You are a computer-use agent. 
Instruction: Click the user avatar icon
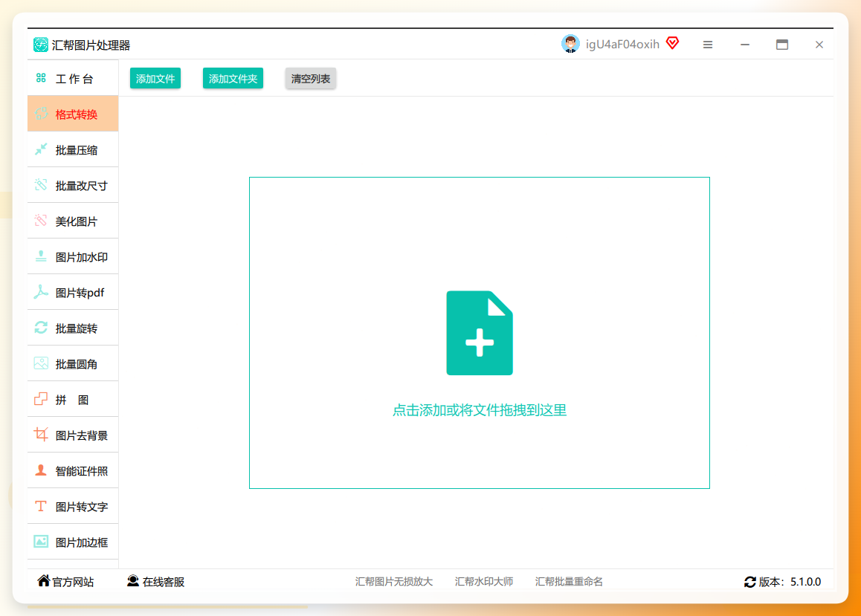pos(570,44)
